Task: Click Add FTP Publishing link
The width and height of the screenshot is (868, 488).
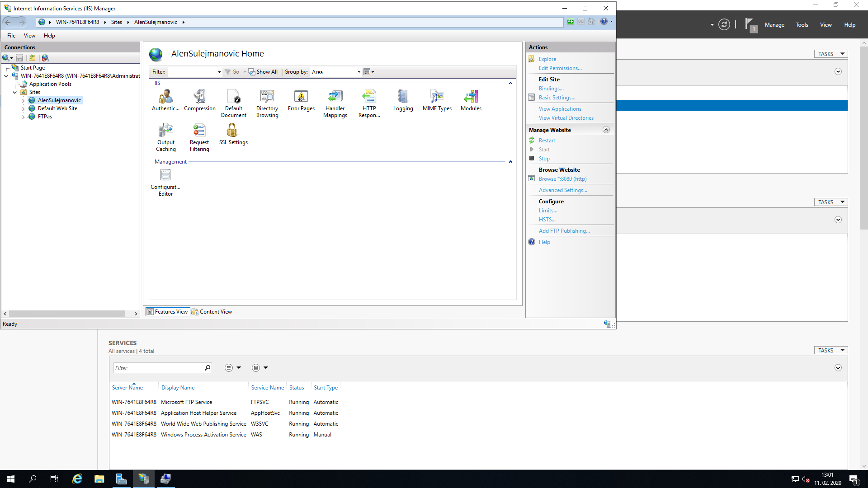Action: tap(564, 231)
